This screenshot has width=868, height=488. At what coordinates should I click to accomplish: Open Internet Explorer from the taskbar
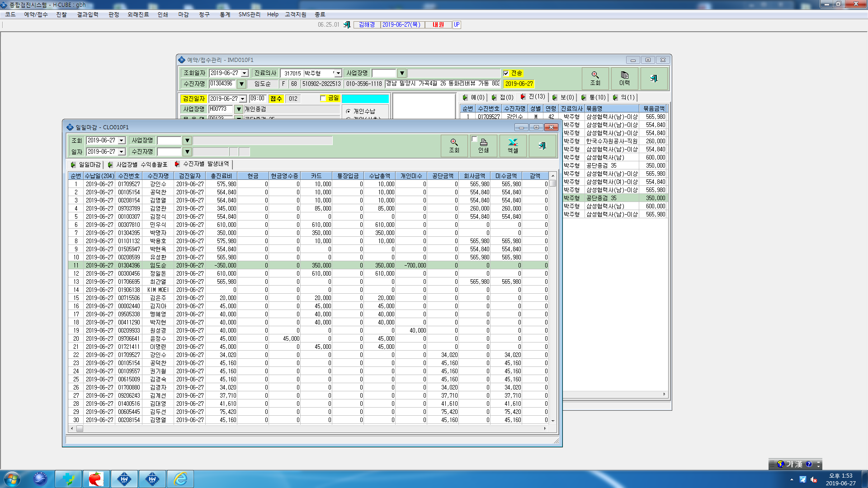point(180,479)
